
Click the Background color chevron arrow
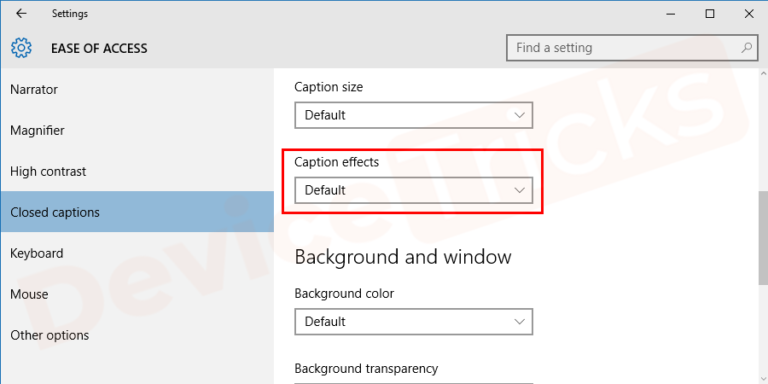(519, 322)
